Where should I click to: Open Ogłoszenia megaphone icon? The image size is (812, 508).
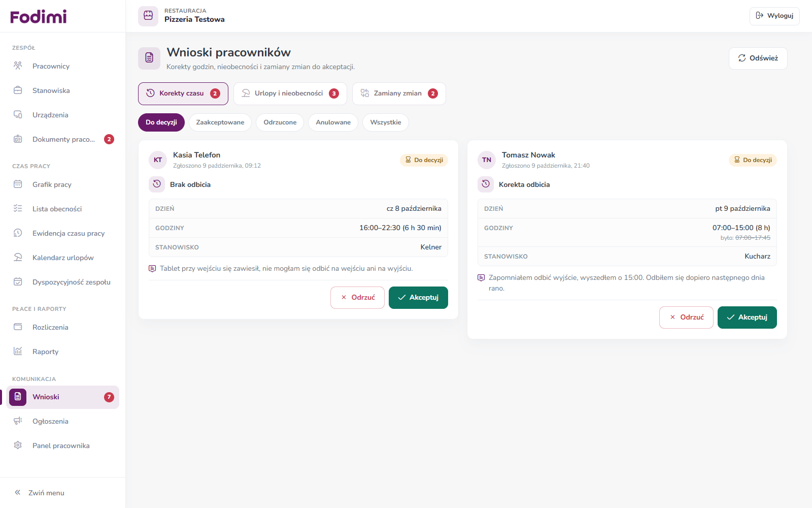click(18, 421)
